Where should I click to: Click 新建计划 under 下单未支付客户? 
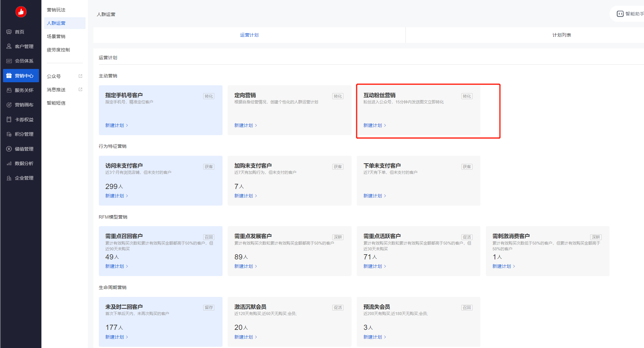pos(375,196)
